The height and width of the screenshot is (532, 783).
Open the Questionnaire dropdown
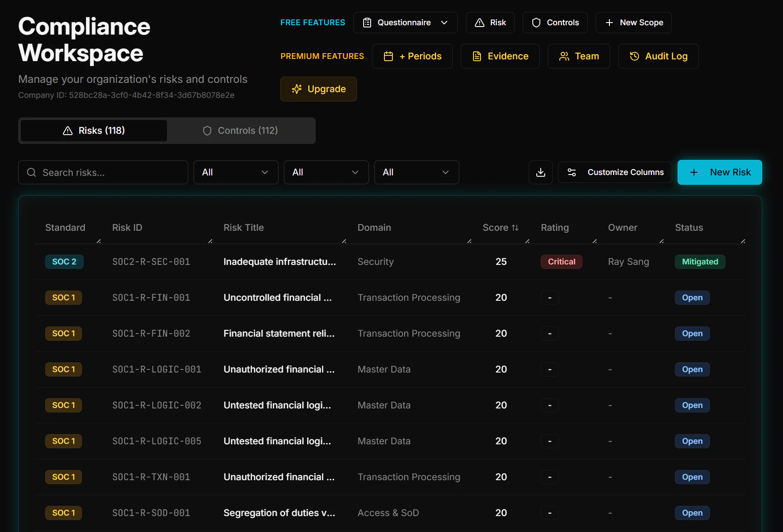(x=405, y=23)
